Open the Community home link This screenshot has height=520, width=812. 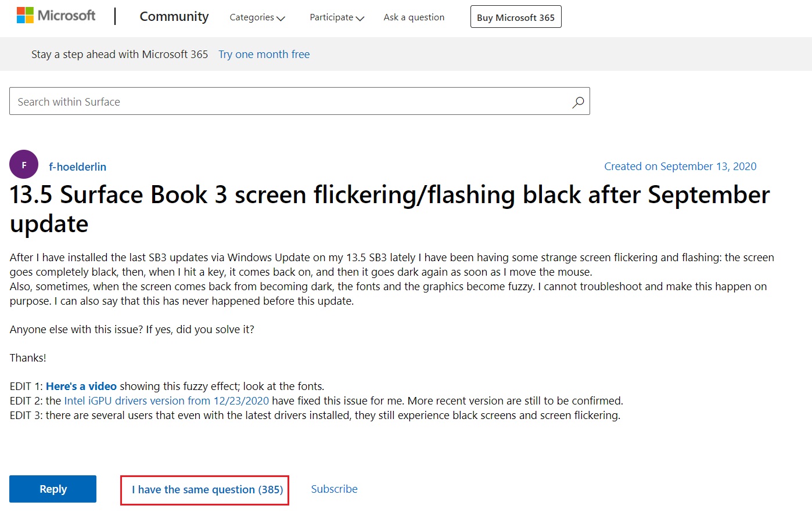click(174, 17)
